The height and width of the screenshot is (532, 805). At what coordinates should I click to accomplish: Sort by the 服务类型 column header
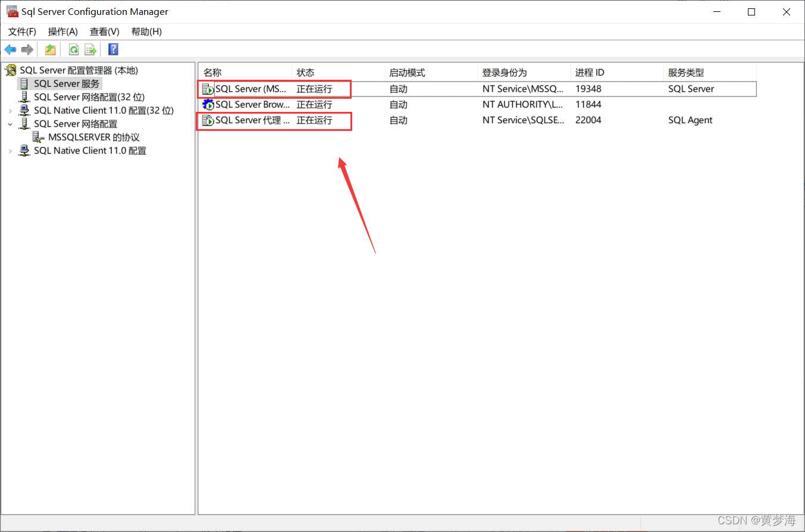pyautogui.click(x=709, y=73)
